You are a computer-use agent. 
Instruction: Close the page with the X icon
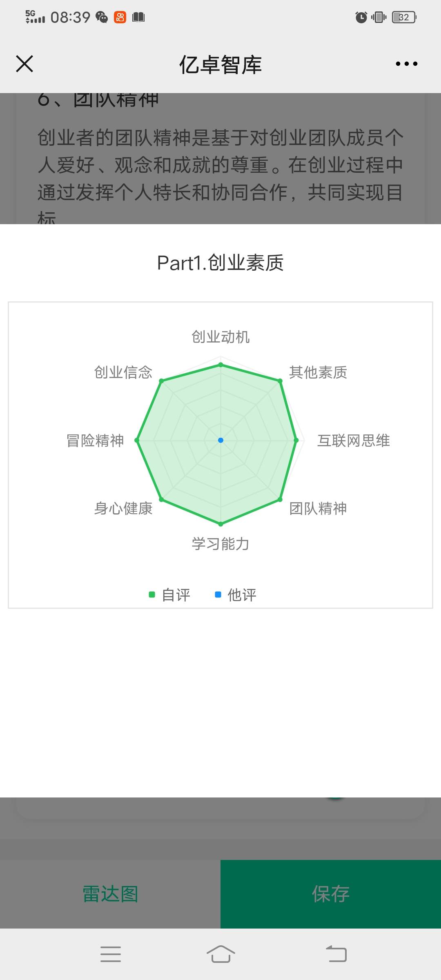[x=24, y=64]
